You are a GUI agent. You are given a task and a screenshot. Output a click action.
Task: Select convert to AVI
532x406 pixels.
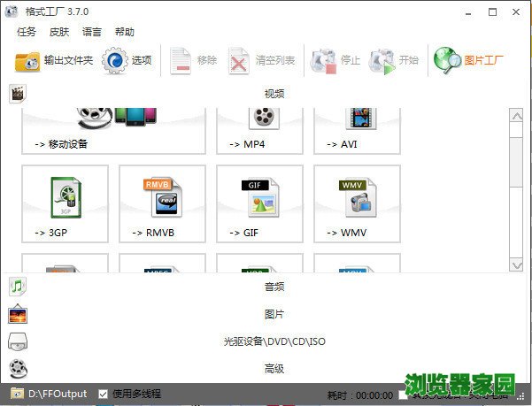(x=357, y=126)
